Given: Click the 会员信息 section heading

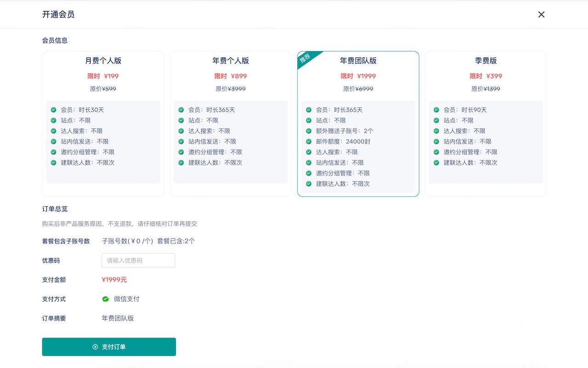Looking at the screenshot, I should click(x=54, y=40).
